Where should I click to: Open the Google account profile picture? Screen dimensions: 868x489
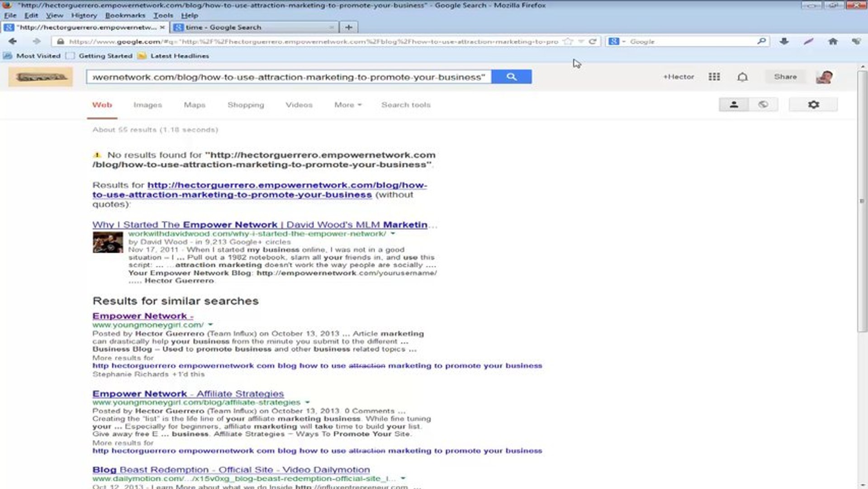click(824, 77)
